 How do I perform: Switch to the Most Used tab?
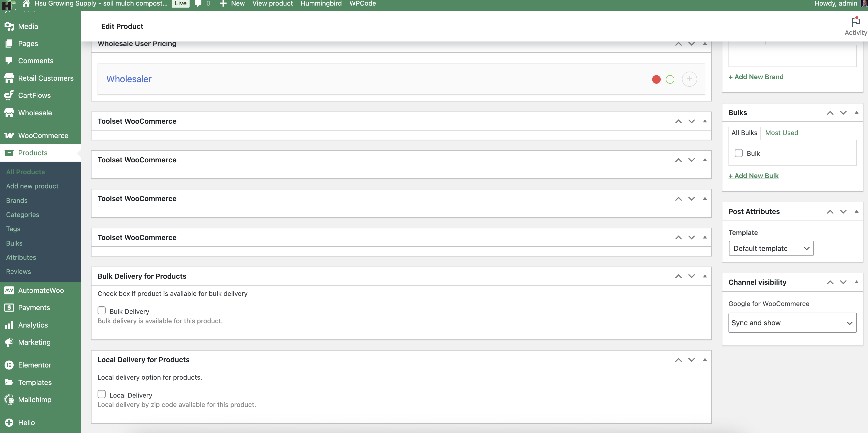[x=781, y=133]
